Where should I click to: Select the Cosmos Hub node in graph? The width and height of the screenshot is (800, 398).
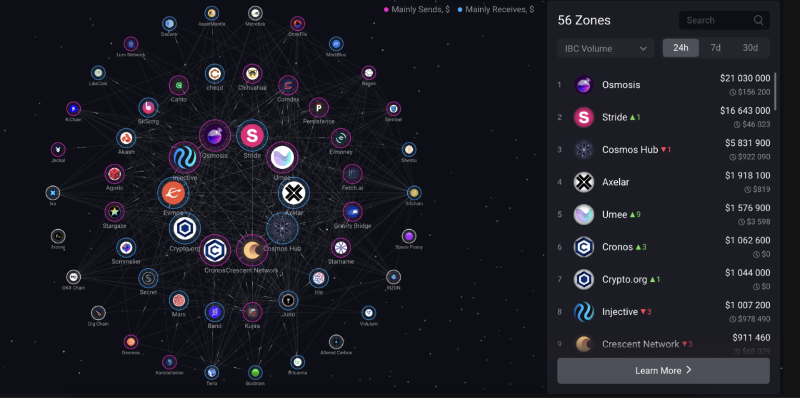pyautogui.click(x=282, y=229)
